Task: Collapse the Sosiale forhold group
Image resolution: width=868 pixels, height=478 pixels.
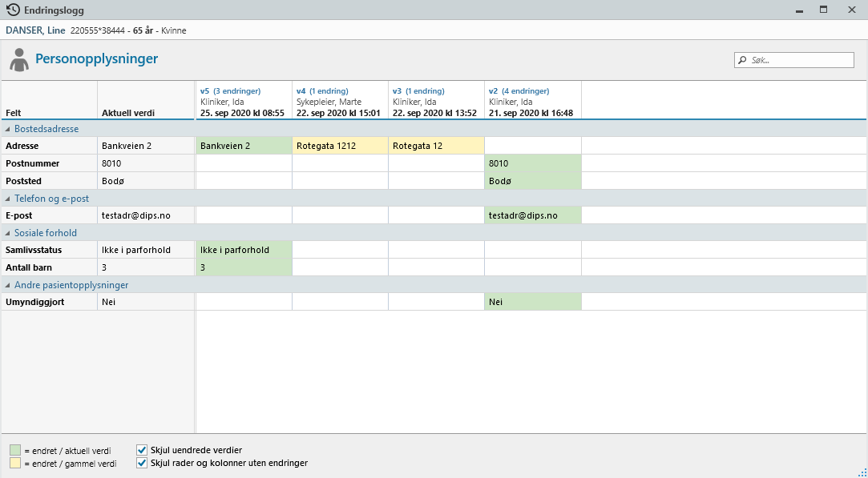Action: pyautogui.click(x=8, y=233)
